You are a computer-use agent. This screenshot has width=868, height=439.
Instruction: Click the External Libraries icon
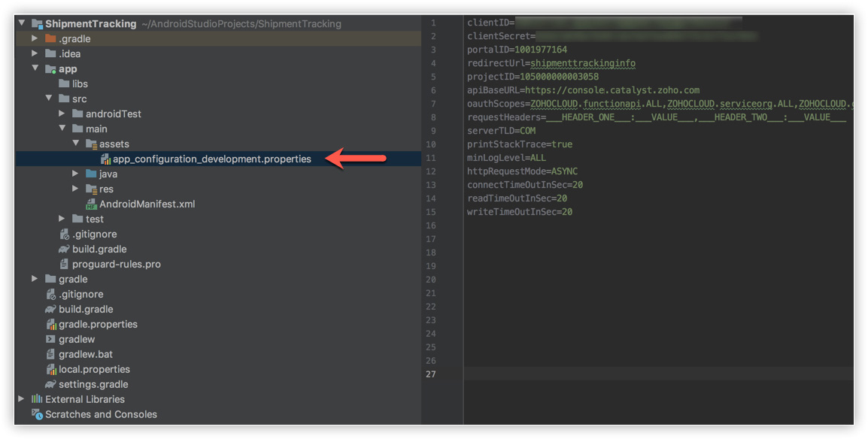(x=37, y=398)
